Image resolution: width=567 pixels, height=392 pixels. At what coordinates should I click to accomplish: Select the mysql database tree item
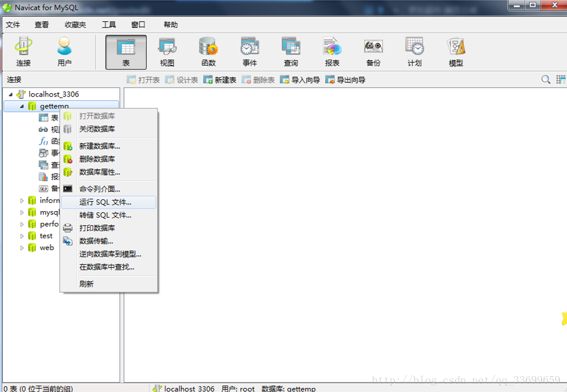pos(50,212)
